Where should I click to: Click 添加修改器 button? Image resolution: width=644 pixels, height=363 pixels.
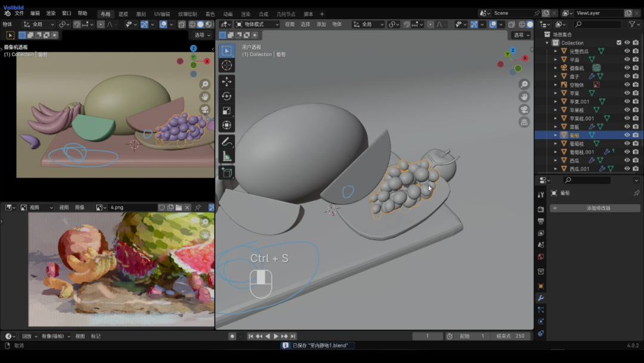coord(595,208)
